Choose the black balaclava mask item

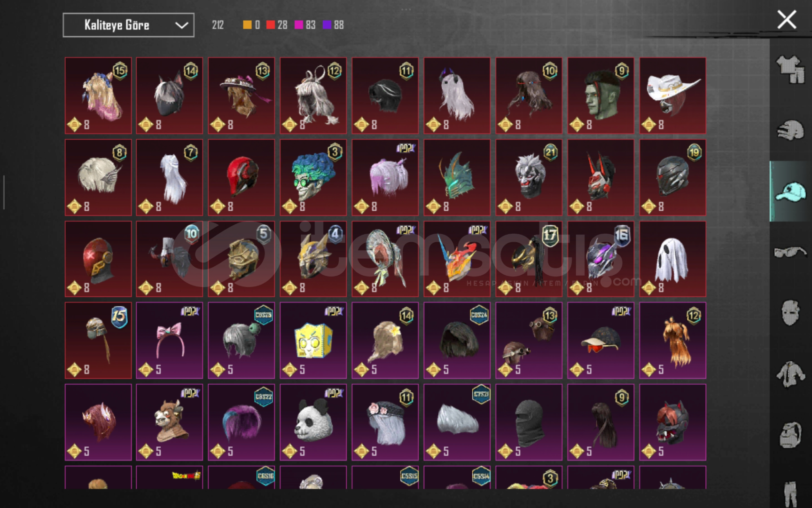(529, 422)
